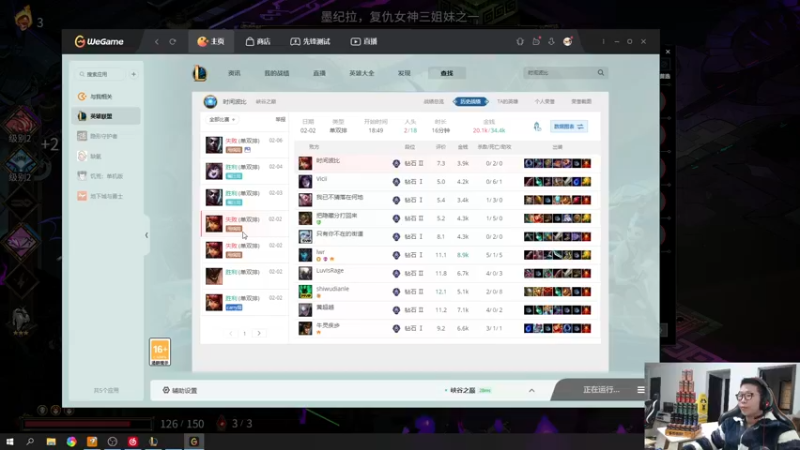Collapse the sidebar with the arrow handle
Screen dimensions: 800x450
(146, 235)
